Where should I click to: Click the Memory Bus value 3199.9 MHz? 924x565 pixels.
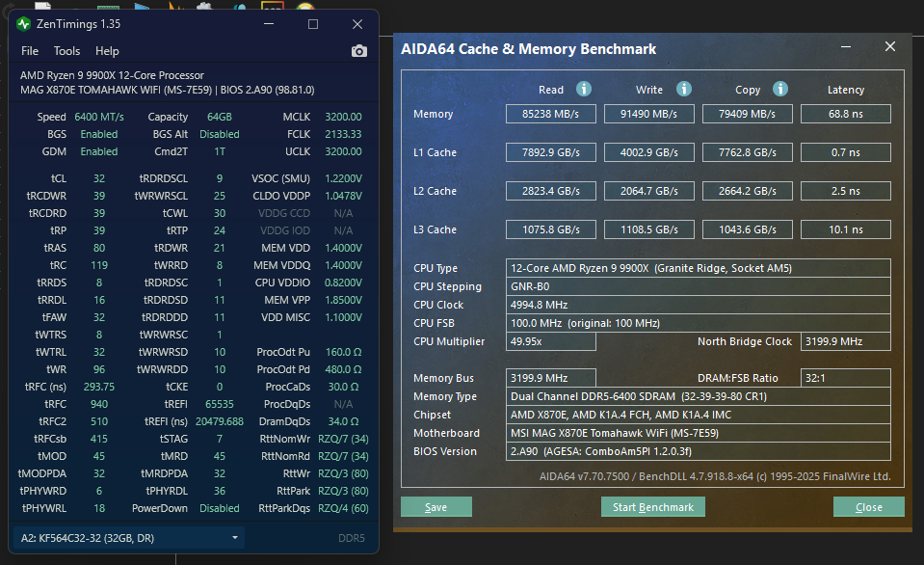[551, 378]
